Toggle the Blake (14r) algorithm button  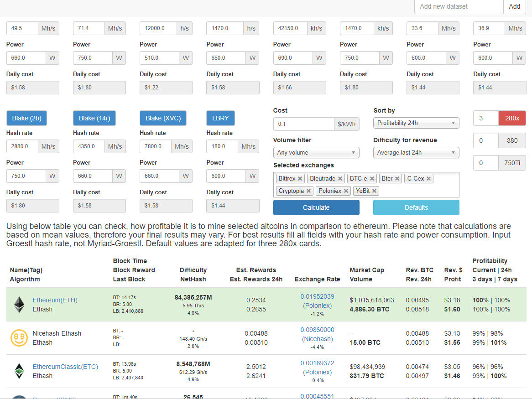[94, 118]
